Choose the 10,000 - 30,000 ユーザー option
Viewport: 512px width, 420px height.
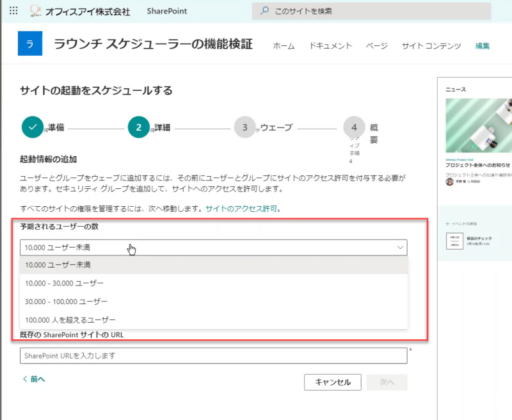(x=214, y=283)
